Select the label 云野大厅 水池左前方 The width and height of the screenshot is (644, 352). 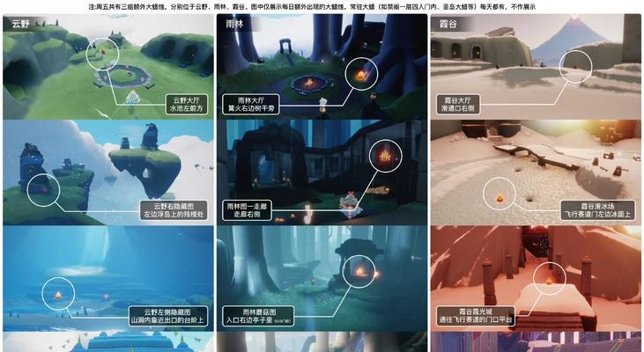coord(187,104)
